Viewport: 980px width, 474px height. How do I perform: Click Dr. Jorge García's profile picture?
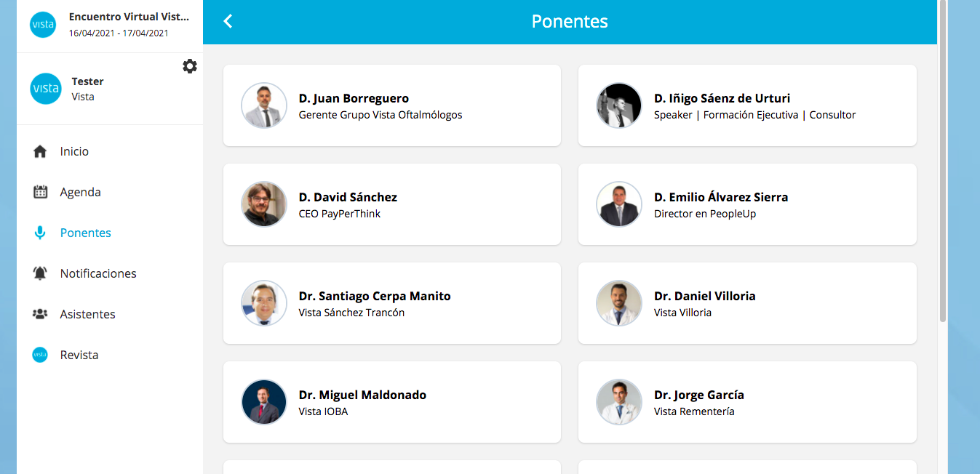(619, 402)
